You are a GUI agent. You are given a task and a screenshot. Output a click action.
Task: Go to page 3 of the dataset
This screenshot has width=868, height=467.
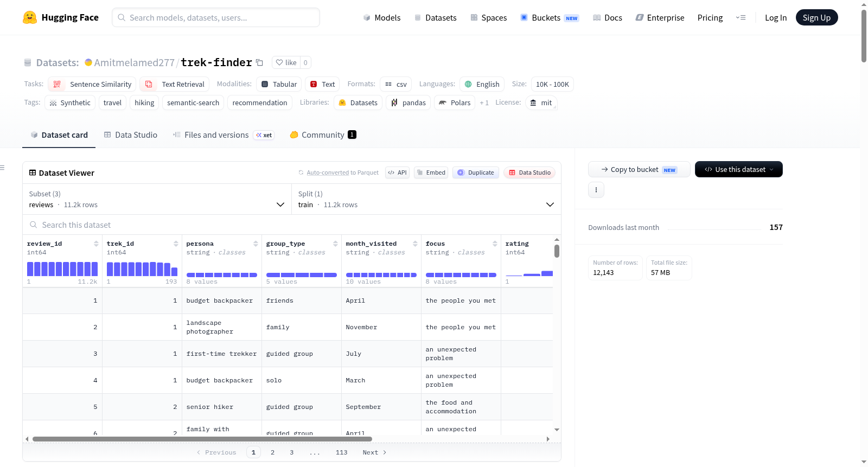(x=291, y=452)
